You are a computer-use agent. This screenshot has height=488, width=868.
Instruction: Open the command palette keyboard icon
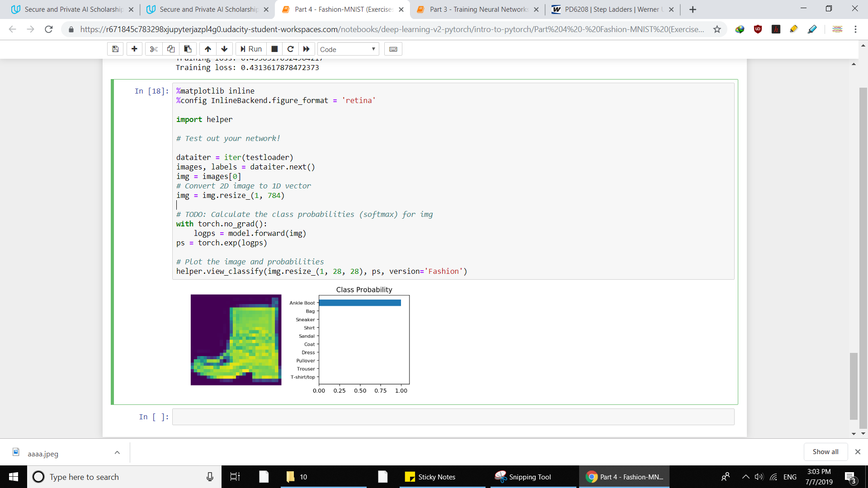click(x=393, y=49)
